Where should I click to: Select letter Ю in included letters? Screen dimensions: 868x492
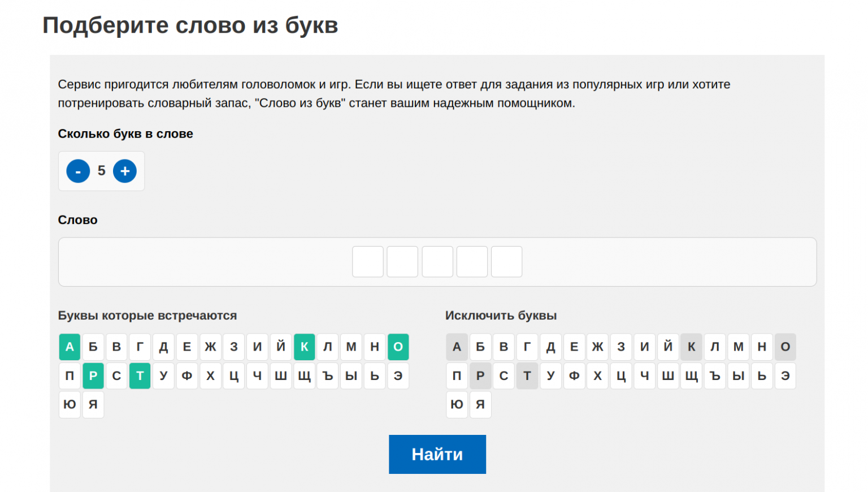pos(70,404)
